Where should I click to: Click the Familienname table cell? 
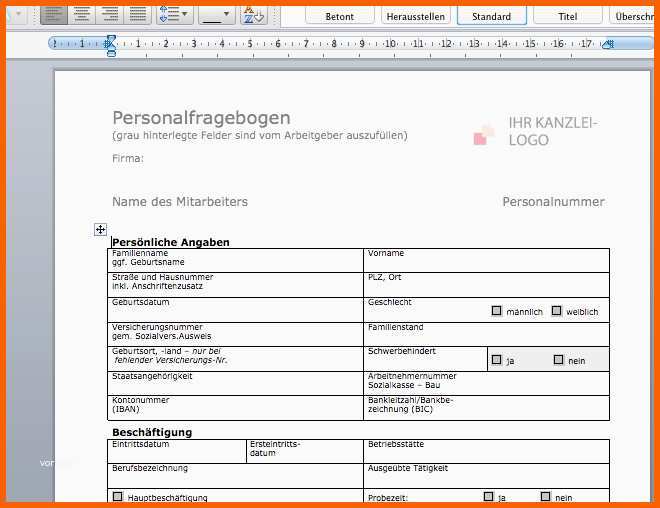pos(235,261)
